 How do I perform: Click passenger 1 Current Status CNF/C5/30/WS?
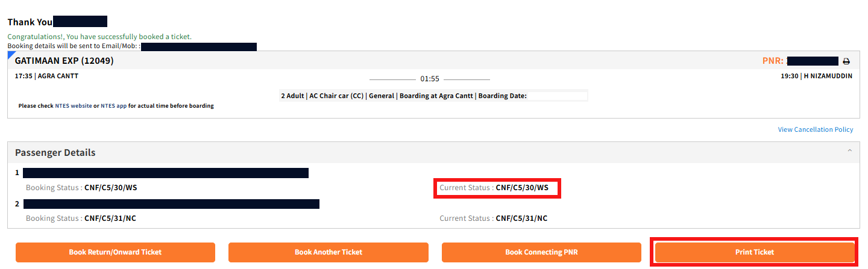[x=522, y=188]
